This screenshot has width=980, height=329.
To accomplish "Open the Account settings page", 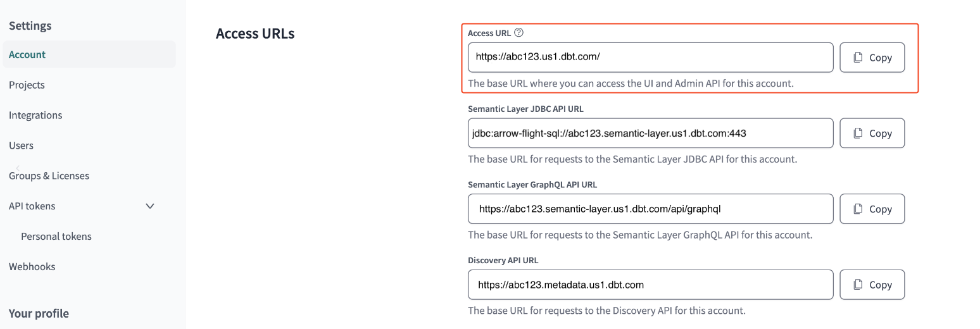I will coord(27,55).
